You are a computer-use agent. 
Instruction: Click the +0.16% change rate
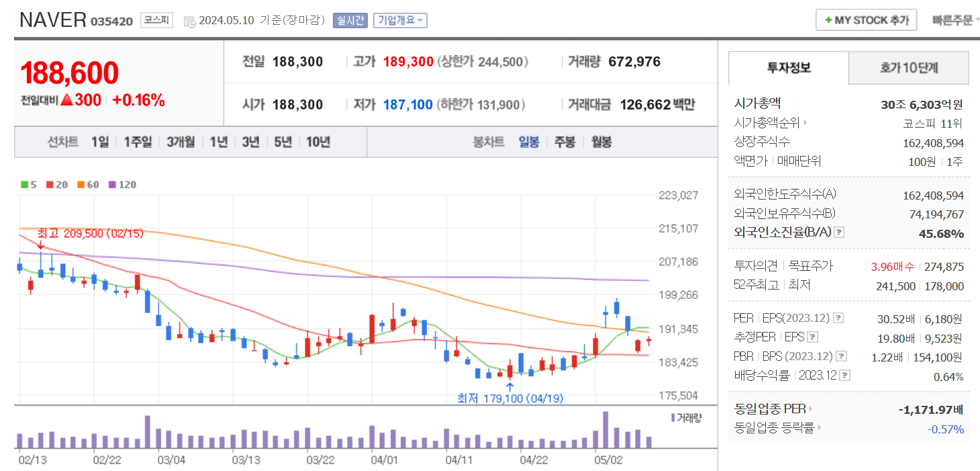[x=138, y=100]
